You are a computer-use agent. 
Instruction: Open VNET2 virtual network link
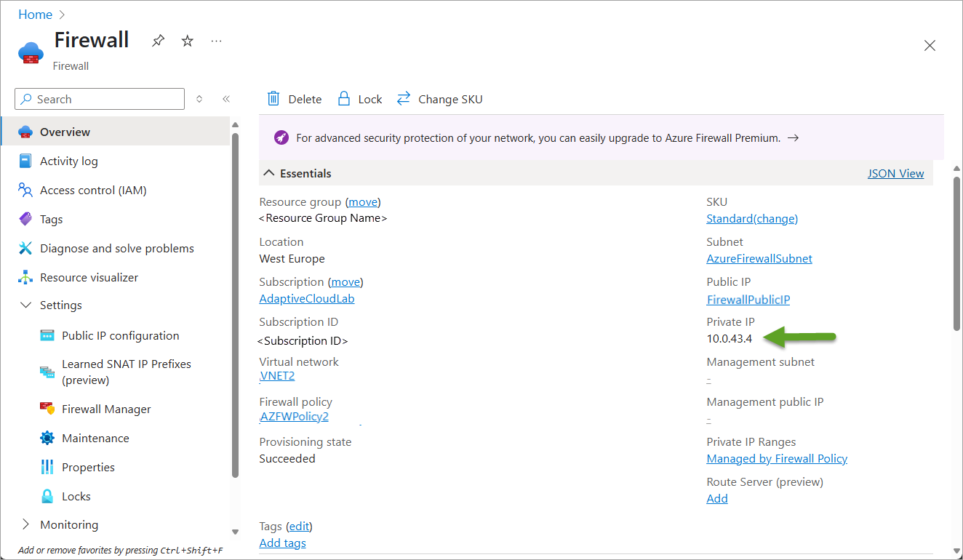[277, 376]
